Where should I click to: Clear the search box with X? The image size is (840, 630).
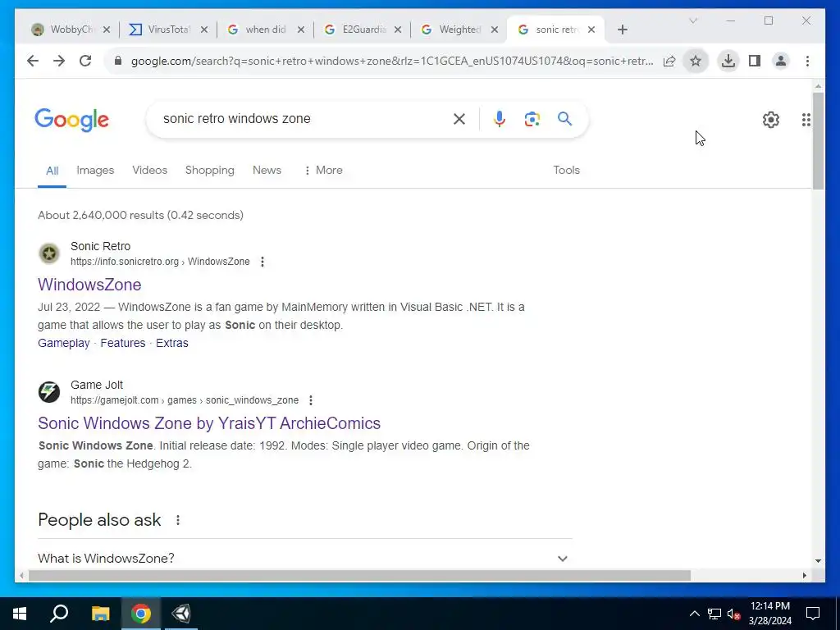coord(459,119)
